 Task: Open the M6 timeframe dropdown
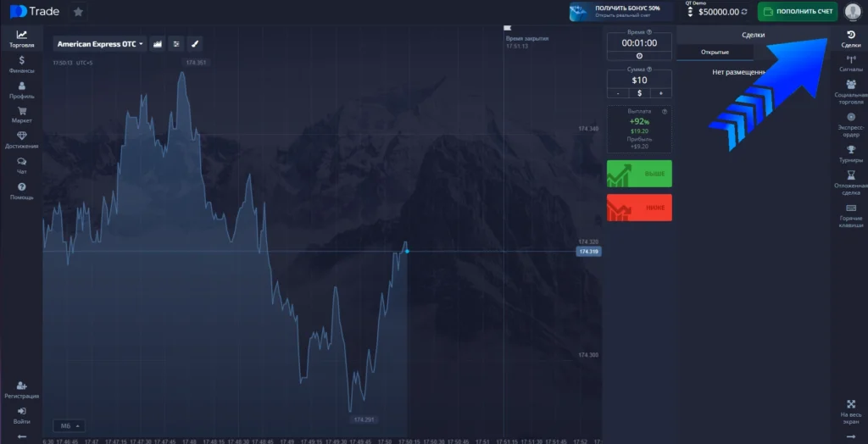point(69,425)
